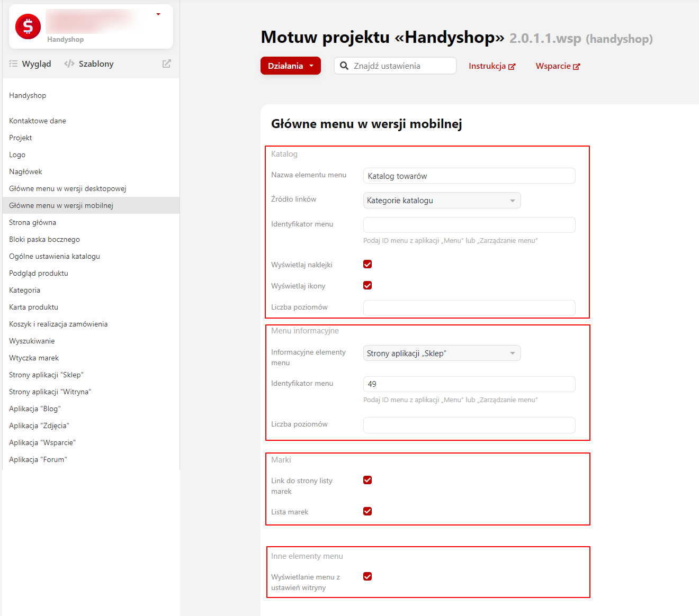Click Identyfikator menu field in Katalog section
The image size is (699, 616).
[469, 225]
